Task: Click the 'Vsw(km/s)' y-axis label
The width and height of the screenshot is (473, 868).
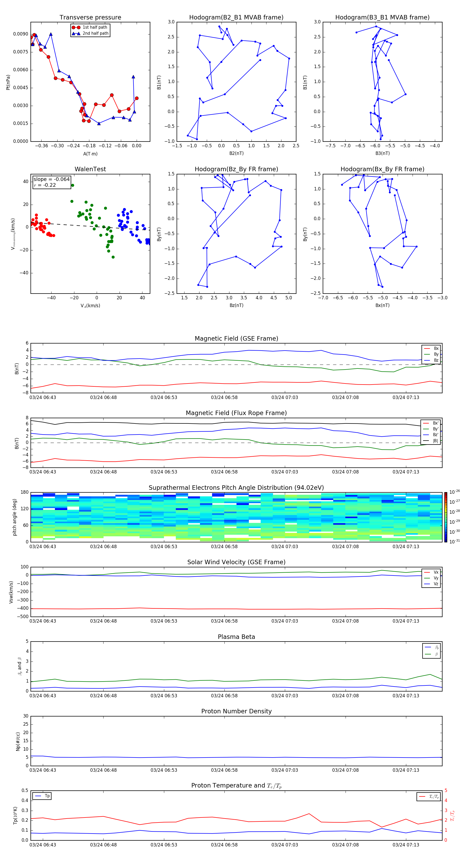Action: [x=11, y=592]
